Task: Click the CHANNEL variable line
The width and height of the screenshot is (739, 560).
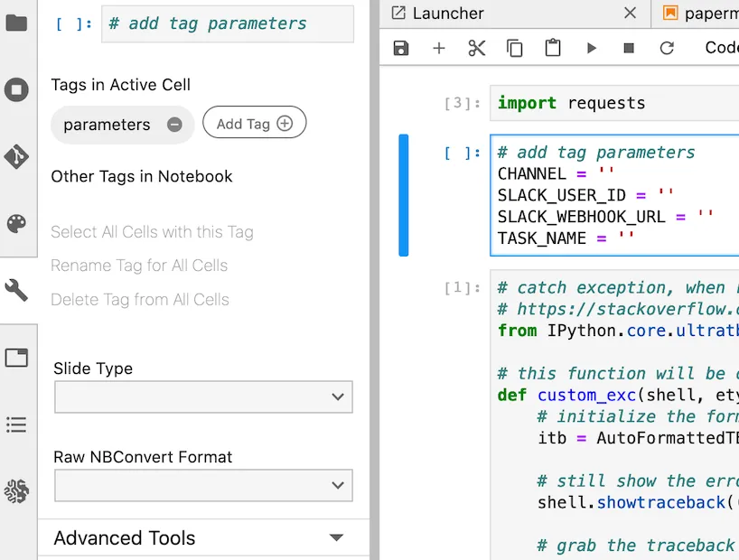Action: (557, 174)
